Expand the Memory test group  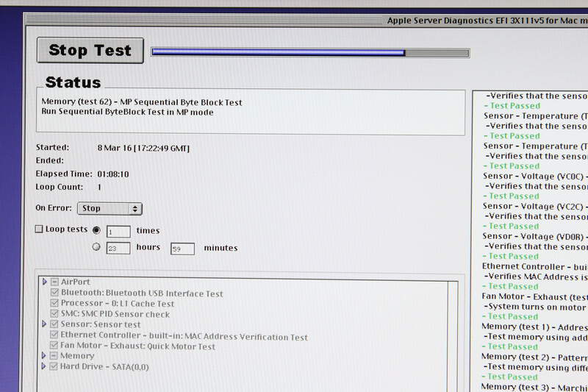pyautogui.click(x=45, y=356)
